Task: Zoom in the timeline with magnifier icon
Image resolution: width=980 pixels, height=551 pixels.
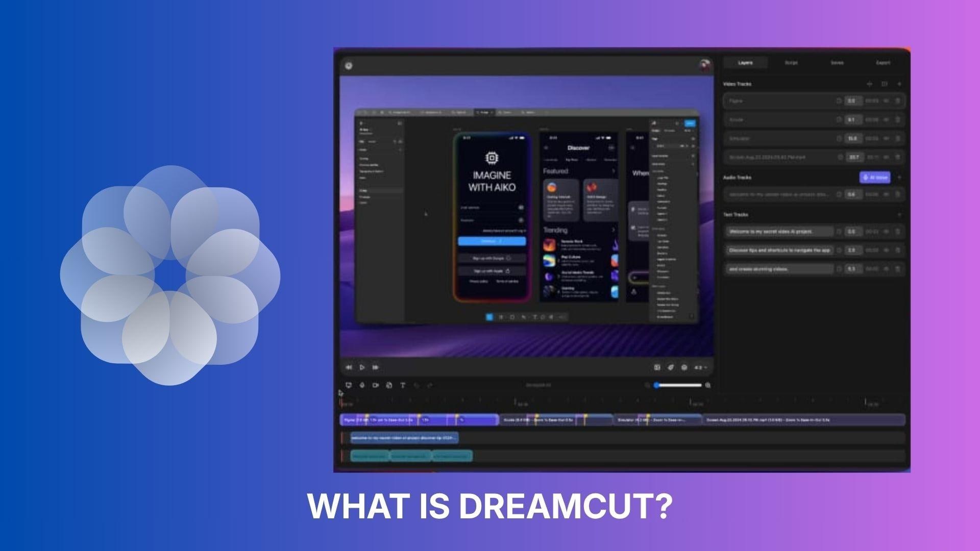Action: [x=708, y=385]
